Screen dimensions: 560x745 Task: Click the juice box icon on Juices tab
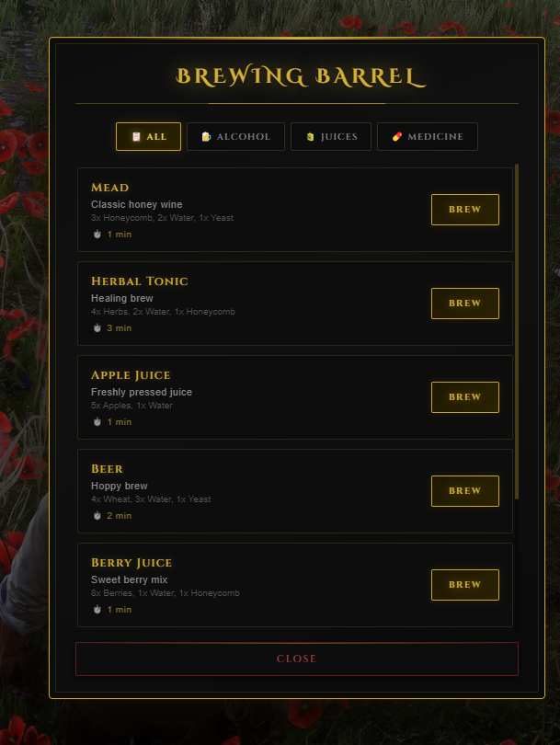click(310, 137)
